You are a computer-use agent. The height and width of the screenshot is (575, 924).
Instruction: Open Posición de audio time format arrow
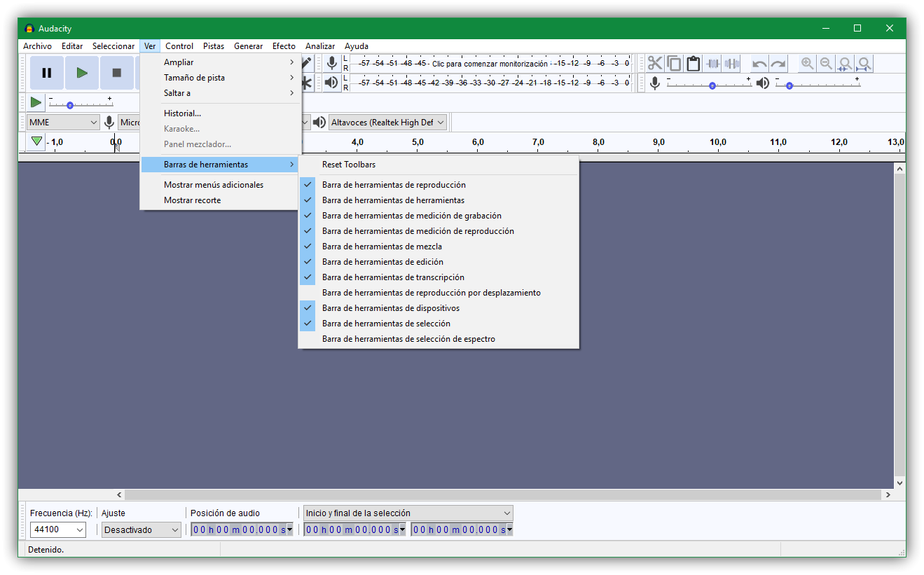pyautogui.click(x=289, y=530)
